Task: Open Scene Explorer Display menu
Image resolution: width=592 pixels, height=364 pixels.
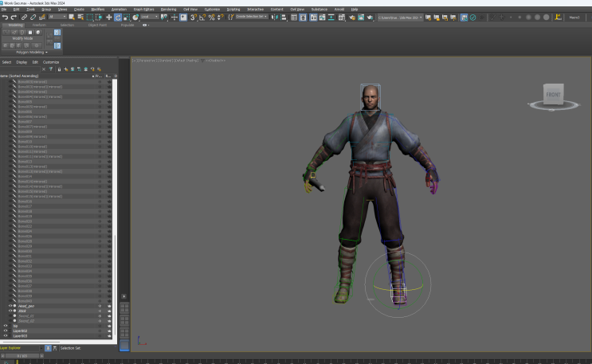Action: (x=22, y=62)
